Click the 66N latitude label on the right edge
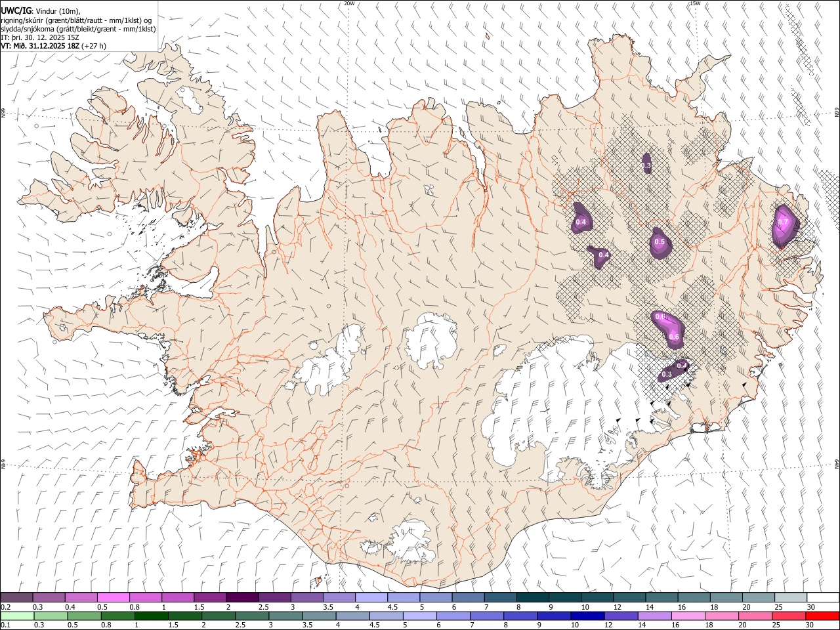The width and height of the screenshot is (840, 630). pos(837,113)
